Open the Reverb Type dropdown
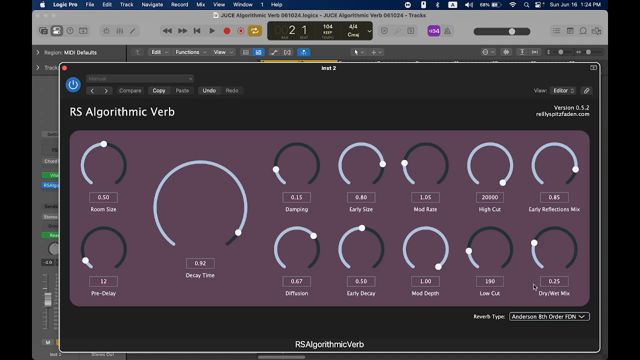The image size is (640, 360). pyautogui.click(x=549, y=316)
